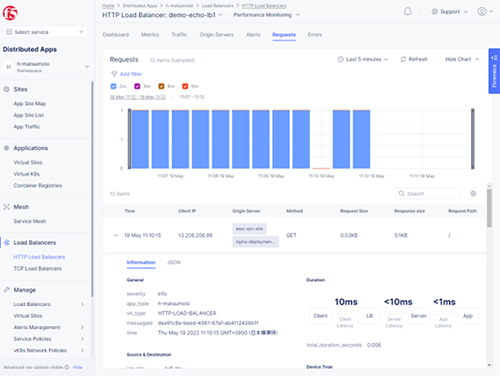The width and height of the screenshot is (500, 376).
Task: Open the Select service dropdown
Action: click(x=45, y=32)
